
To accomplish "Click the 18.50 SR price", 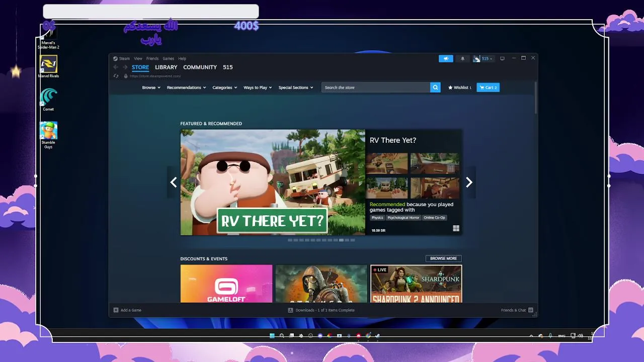I will point(378,230).
